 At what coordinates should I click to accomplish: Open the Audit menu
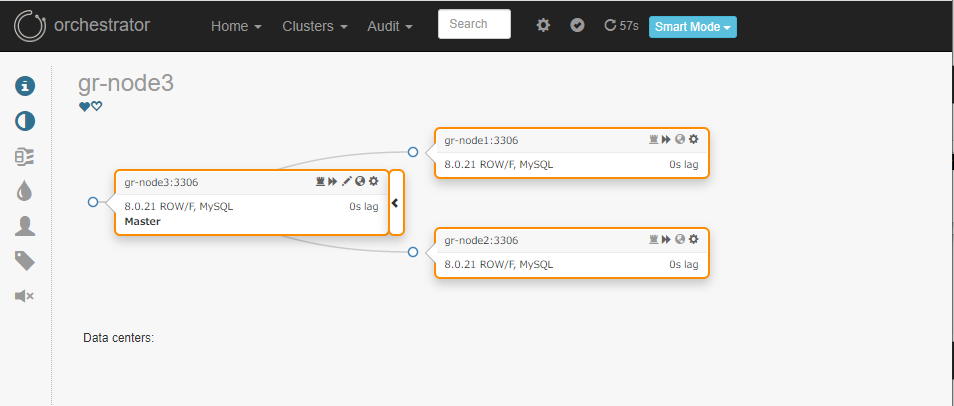(390, 26)
